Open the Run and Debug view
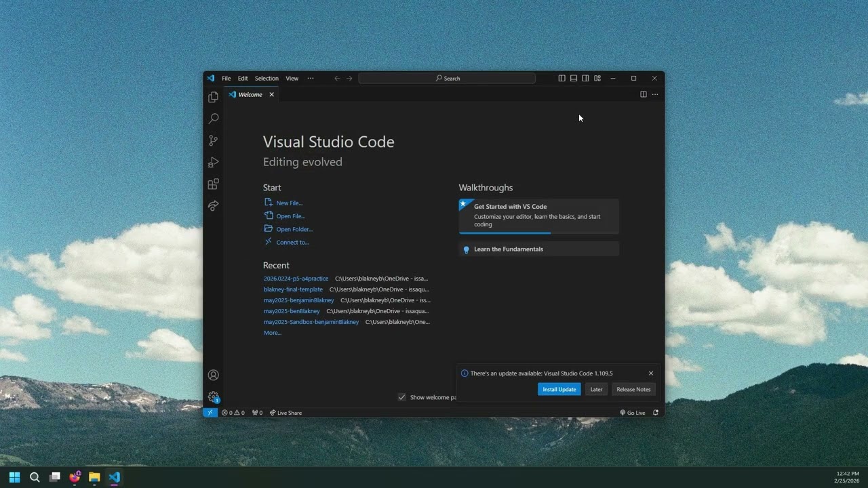 214,162
